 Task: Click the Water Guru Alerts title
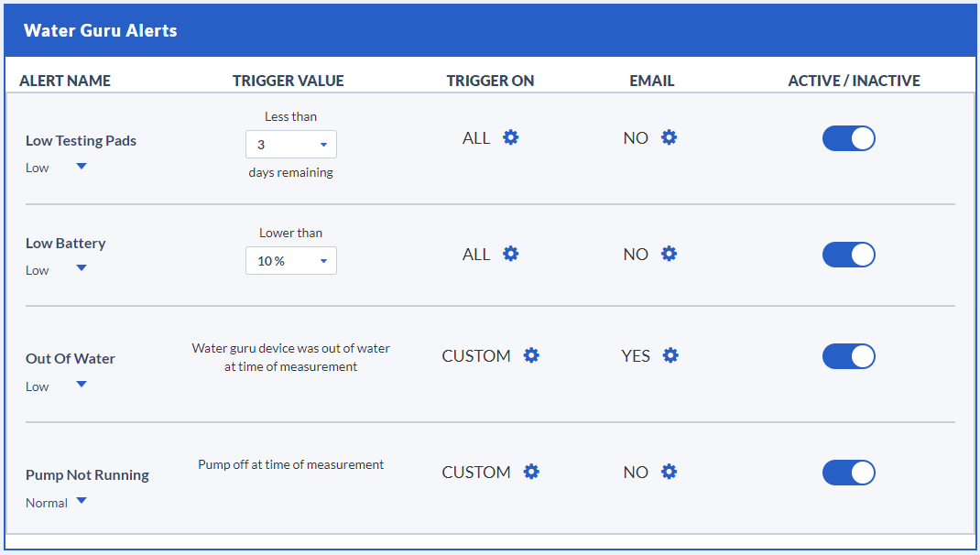coord(101,30)
